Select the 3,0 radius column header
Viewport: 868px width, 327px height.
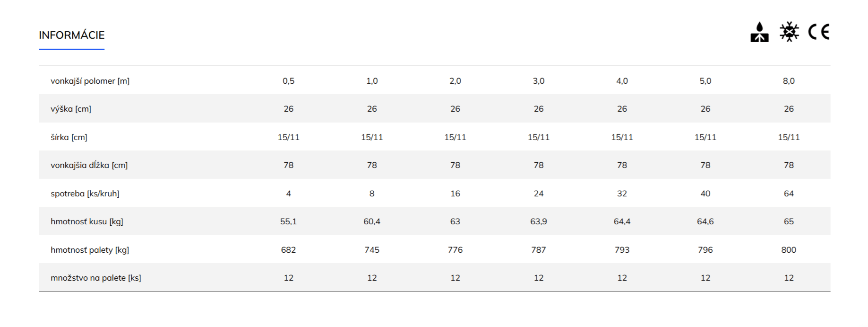(x=539, y=81)
